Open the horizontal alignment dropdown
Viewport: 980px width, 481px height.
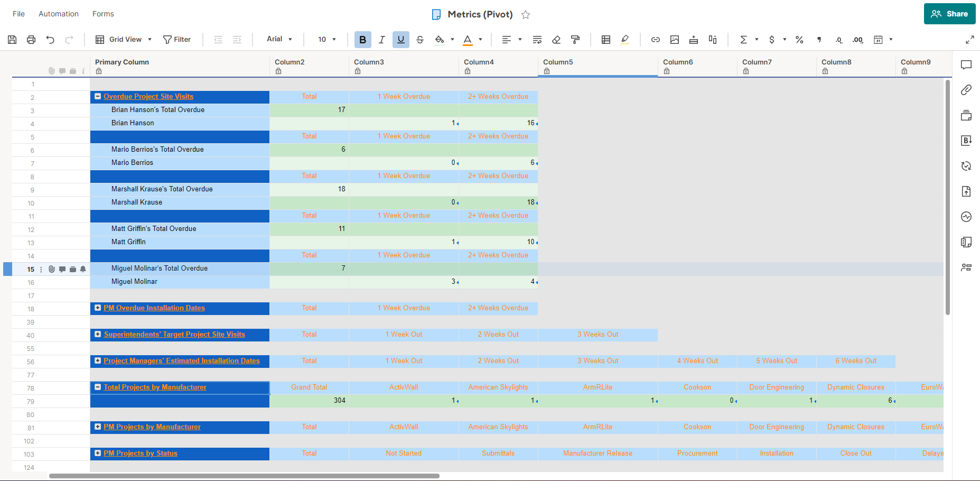(511, 40)
